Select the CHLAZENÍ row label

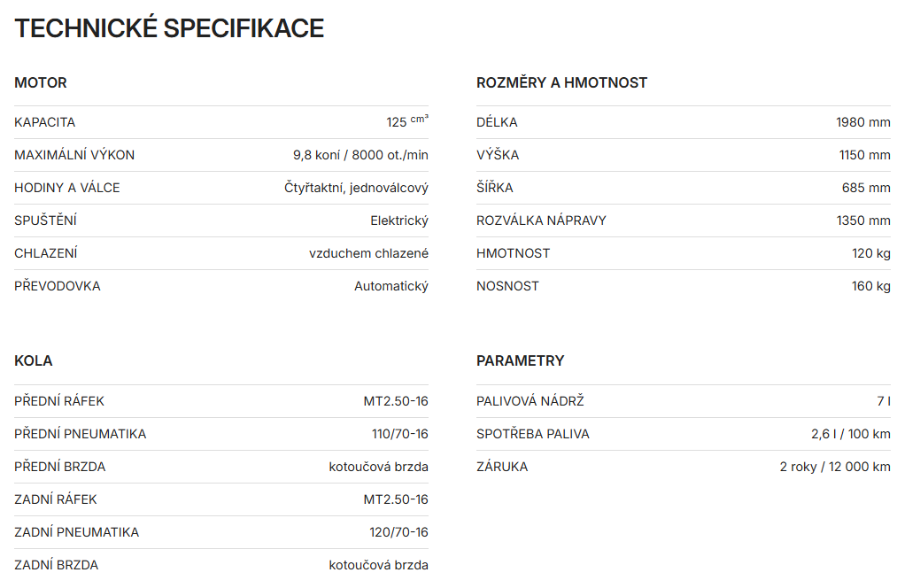click(x=46, y=253)
